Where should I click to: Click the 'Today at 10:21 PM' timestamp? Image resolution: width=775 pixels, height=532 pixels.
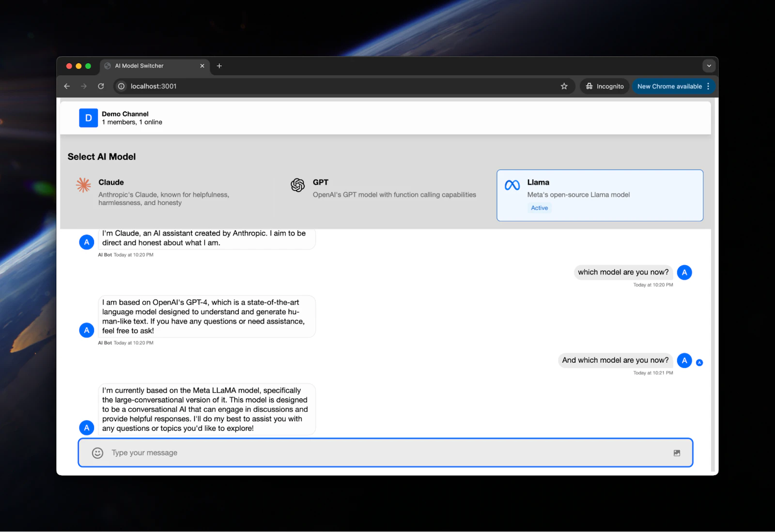653,373
